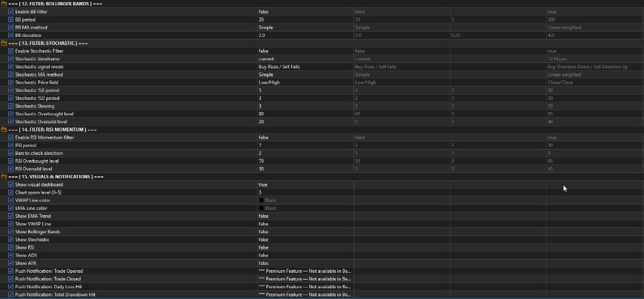Toggle the Stochastic Oversold level checkbox
The image size is (644, 299).
tap(11, 122)
